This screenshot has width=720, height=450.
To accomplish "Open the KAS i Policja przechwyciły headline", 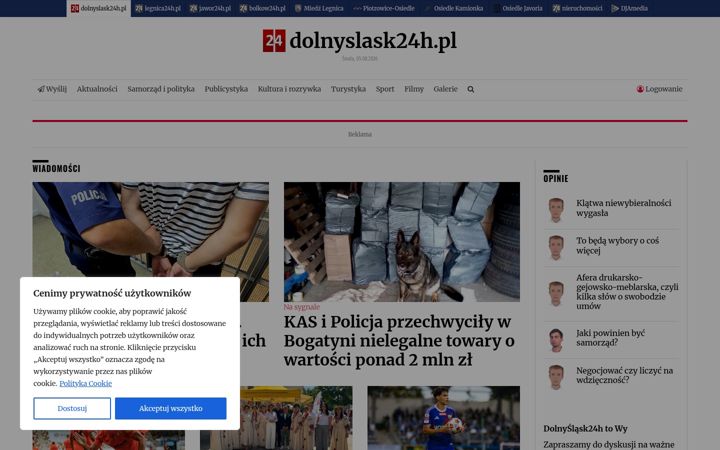I will coord(399,341).
